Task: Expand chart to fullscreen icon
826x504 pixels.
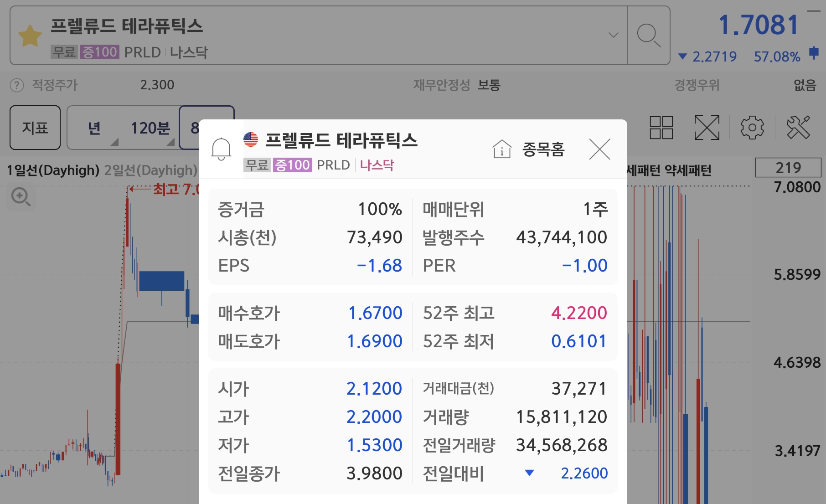Action: coord(707,127)
